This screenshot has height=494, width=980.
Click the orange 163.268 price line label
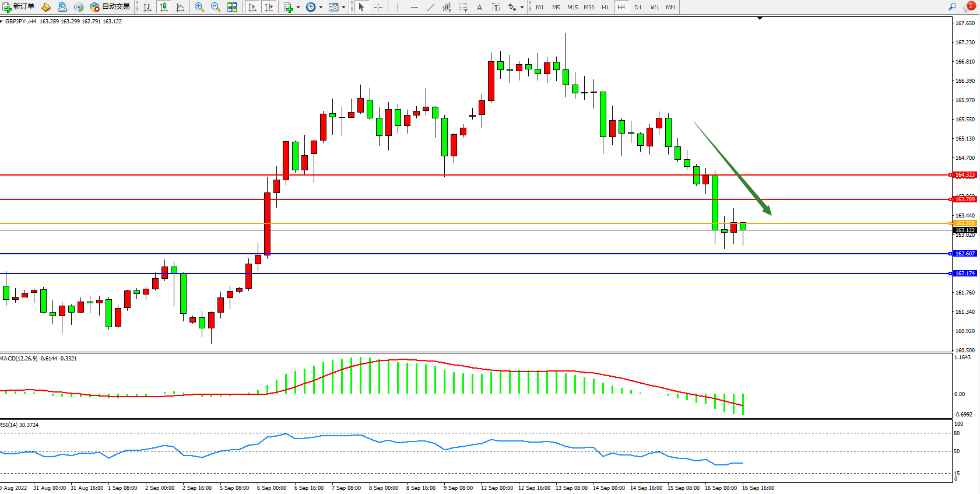tap(965, 223)
